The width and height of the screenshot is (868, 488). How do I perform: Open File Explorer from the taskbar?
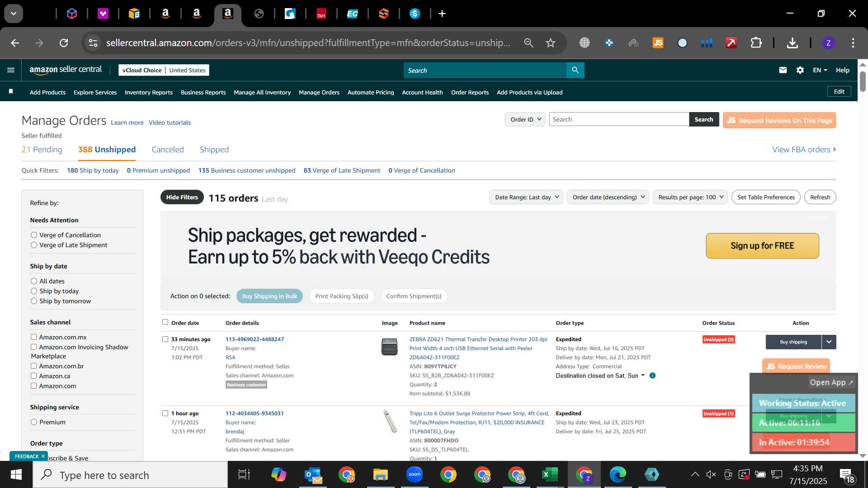tap(380, 475)
